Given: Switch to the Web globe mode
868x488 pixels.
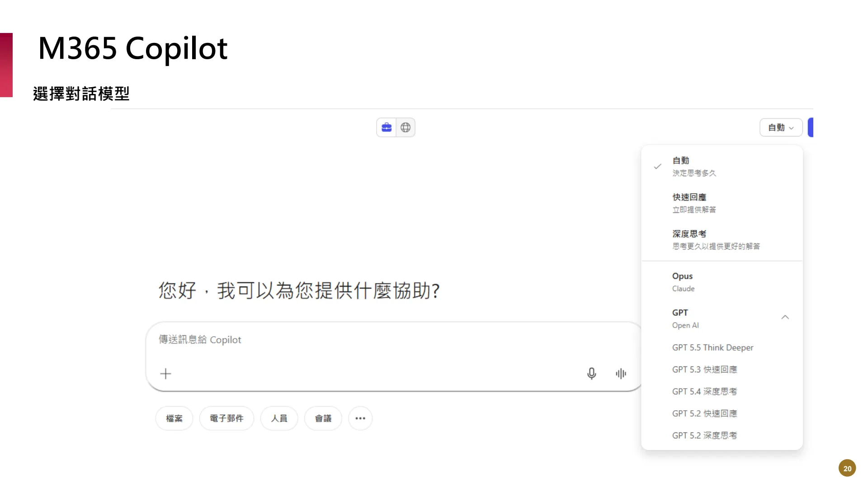Looking at the screenshot, I should click(x=406, y=127).
